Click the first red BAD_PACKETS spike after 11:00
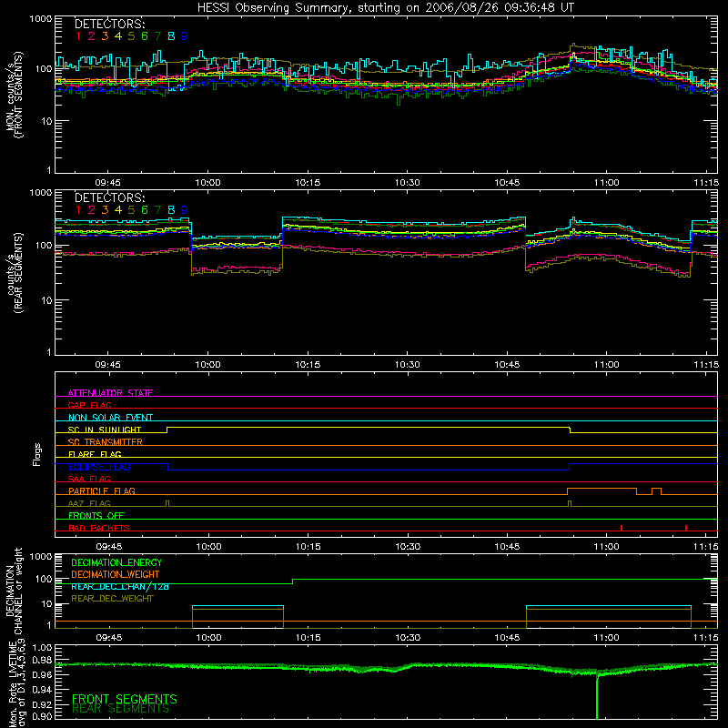 622,528
